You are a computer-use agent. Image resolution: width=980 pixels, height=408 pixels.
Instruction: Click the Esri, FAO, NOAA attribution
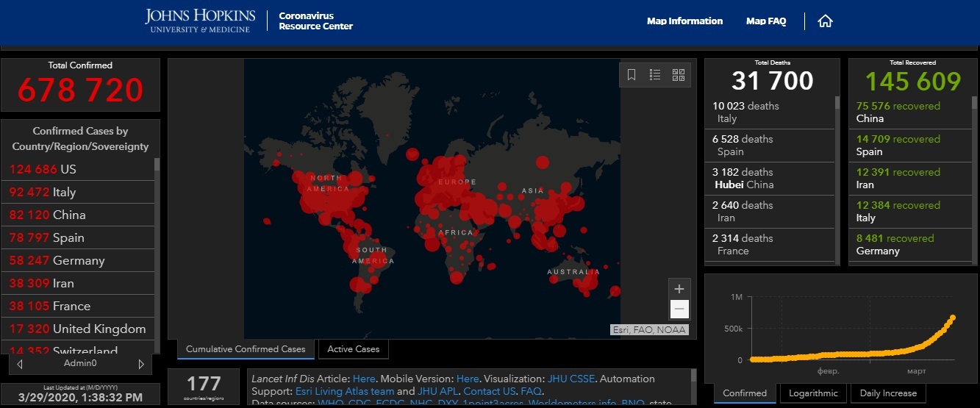tap(650, 330)
